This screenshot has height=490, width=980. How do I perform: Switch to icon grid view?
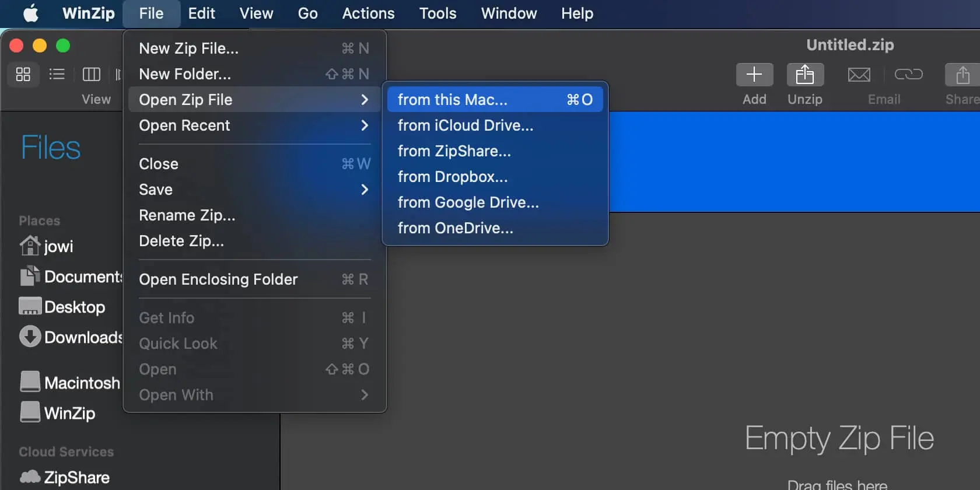(x=23, y=74)
